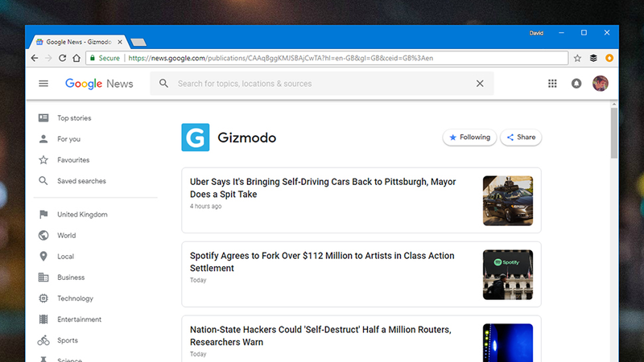
Task: Click the Gizmodo publication title
Action: pyautogui.click(x=247, y=138)
